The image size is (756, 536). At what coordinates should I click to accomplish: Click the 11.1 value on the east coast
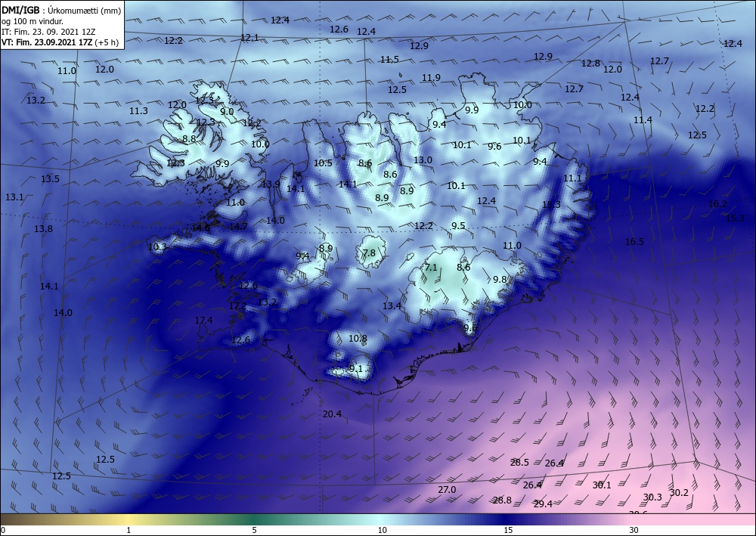[573, 178]
